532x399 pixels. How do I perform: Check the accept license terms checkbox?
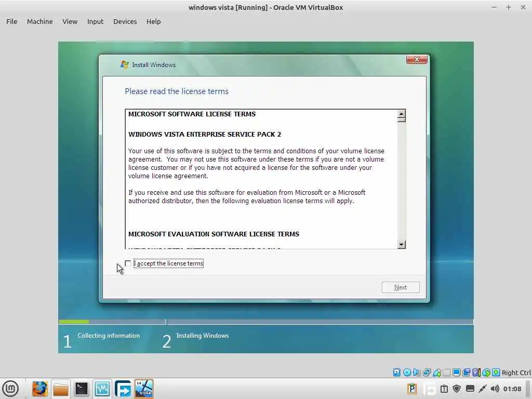pyautogui.click(x=128, y=263)
